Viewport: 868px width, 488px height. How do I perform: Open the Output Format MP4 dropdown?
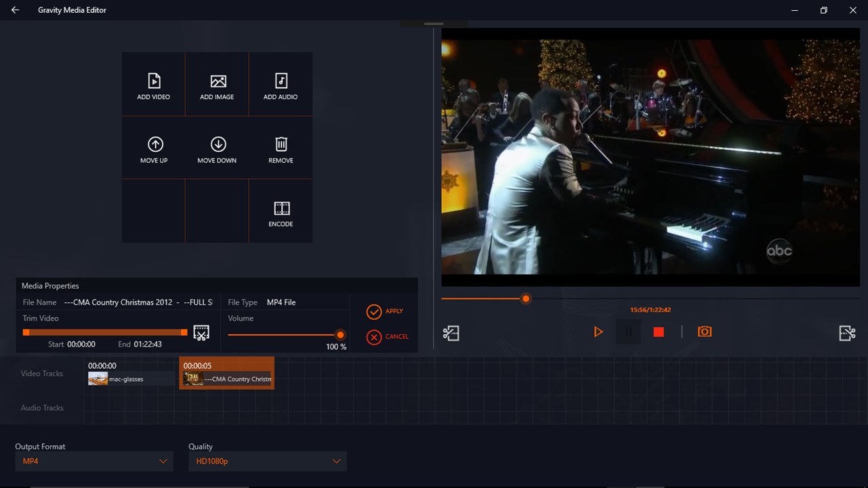[x=94, y=462]
